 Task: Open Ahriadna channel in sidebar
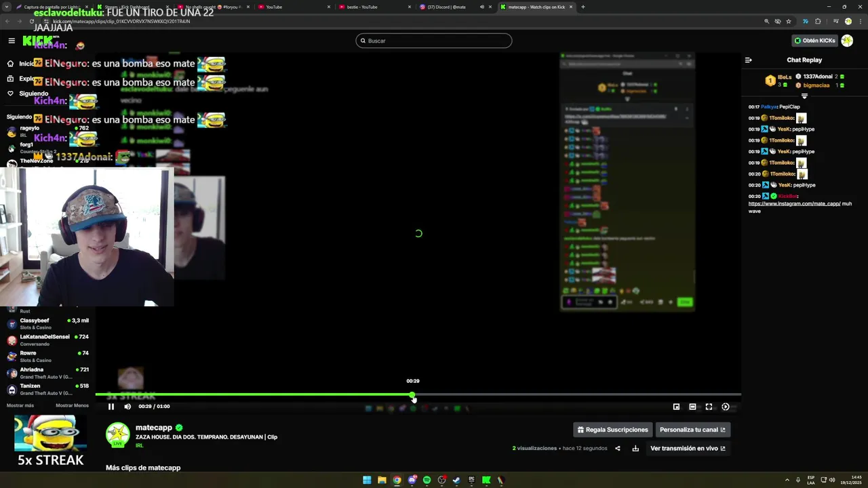coord(47,372)
